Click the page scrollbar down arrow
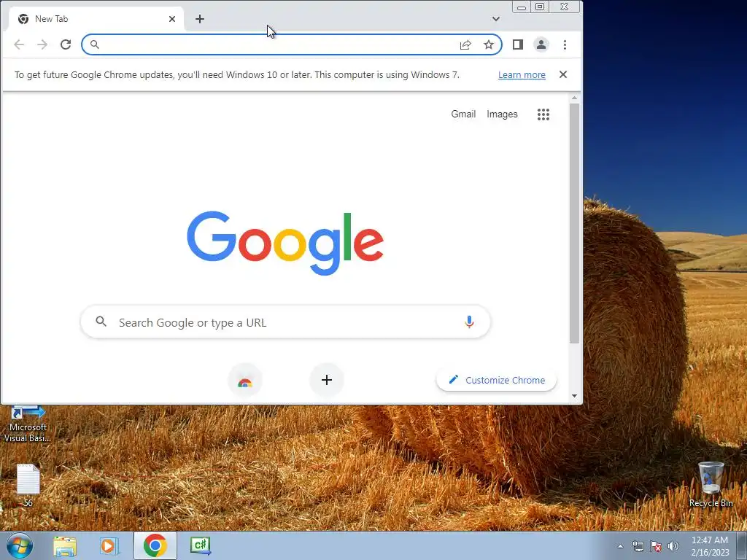The image size is (747, 560). [x=575, y=396]
